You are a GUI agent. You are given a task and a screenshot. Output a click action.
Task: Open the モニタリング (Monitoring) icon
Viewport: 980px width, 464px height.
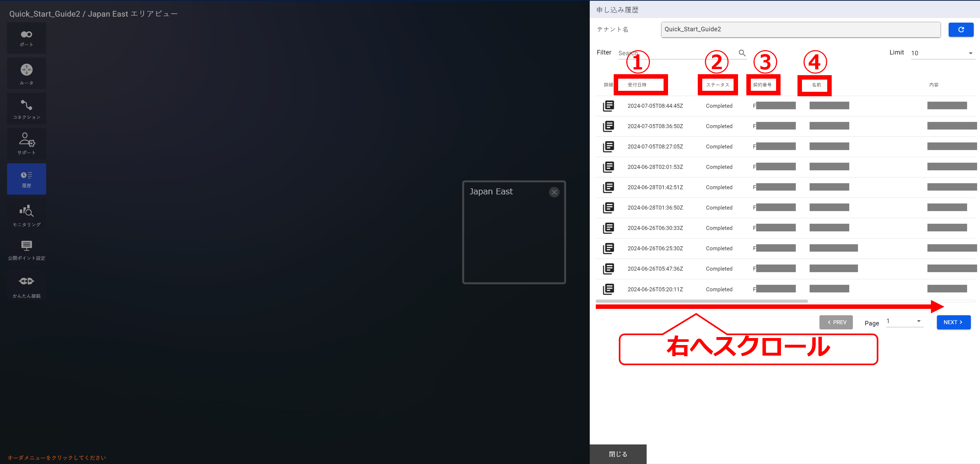pos(26,216)
